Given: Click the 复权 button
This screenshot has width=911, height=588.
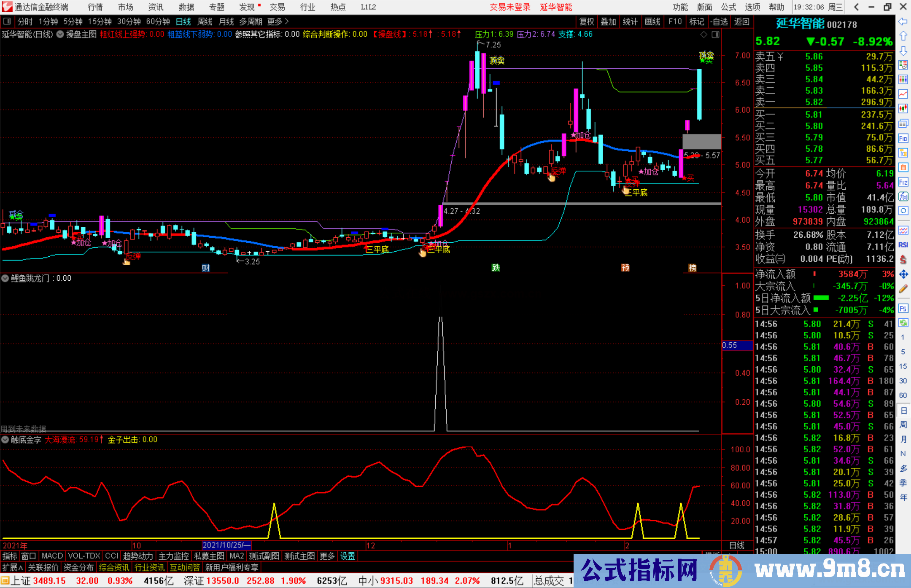Looking at the screenshot, I should click(586, 21).
